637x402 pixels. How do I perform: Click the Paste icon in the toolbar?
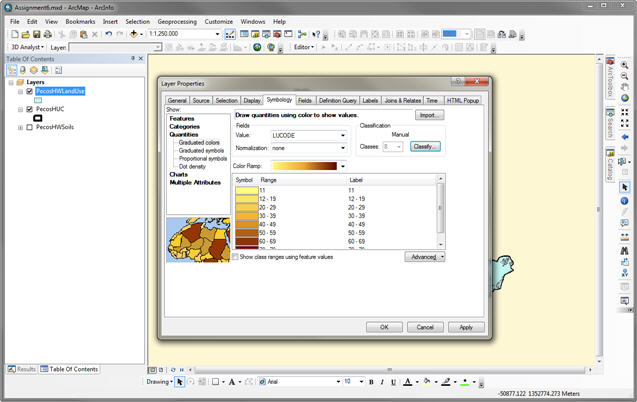coord(84,35)
